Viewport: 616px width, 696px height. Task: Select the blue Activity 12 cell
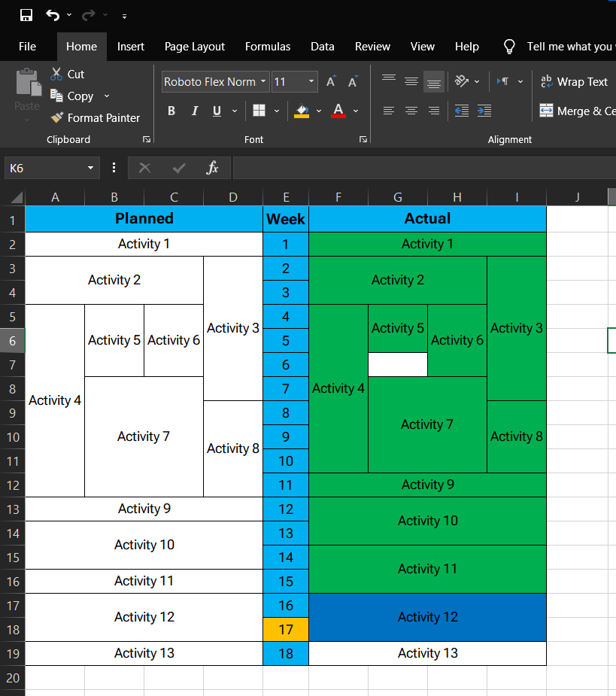pyautogui.click(x=427, y=617)
